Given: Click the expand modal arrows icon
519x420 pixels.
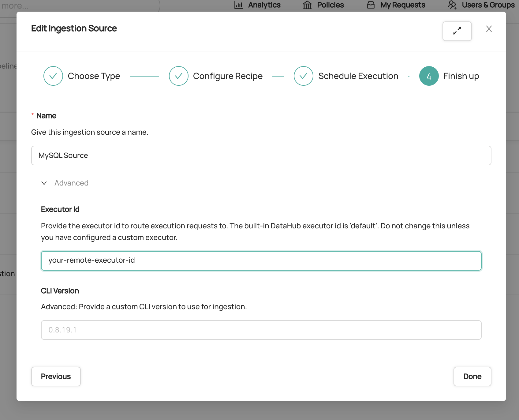Looking at the screenshot, I should pos(457,31).
